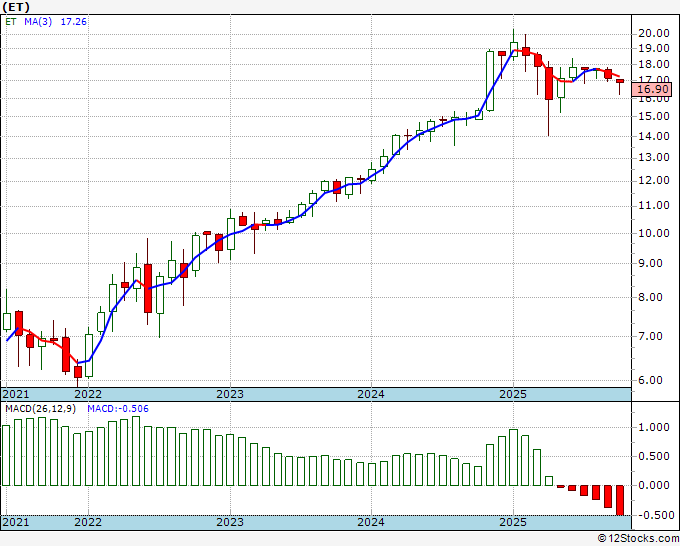680x546 pixels.
Task: Select the 2024 marker on price timeline
Action: click(371, 394)
